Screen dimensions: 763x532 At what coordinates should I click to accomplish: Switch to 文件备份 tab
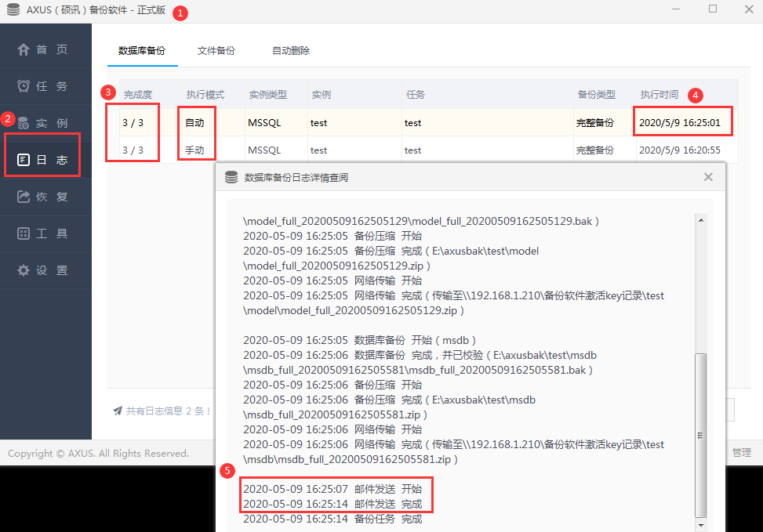pyautogui.click(x=216, y=51)
